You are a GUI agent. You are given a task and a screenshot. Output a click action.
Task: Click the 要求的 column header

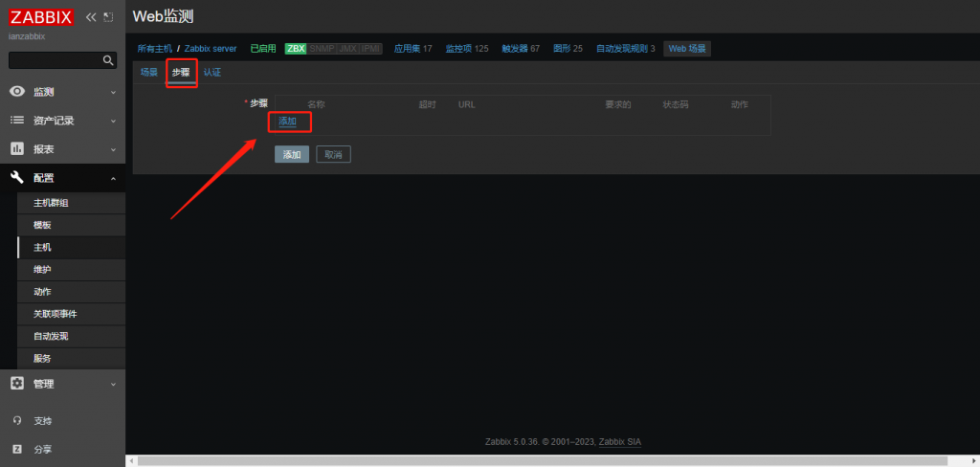(618, 104)
